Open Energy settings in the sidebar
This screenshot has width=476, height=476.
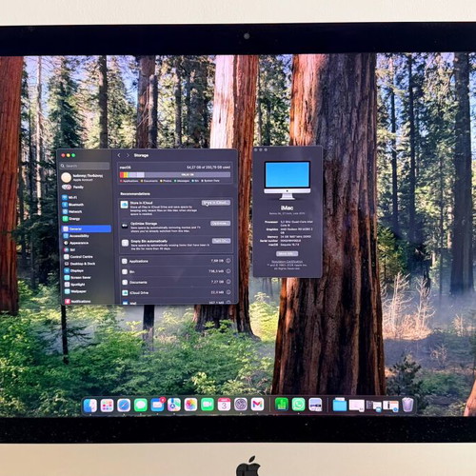tap(86, 219)
